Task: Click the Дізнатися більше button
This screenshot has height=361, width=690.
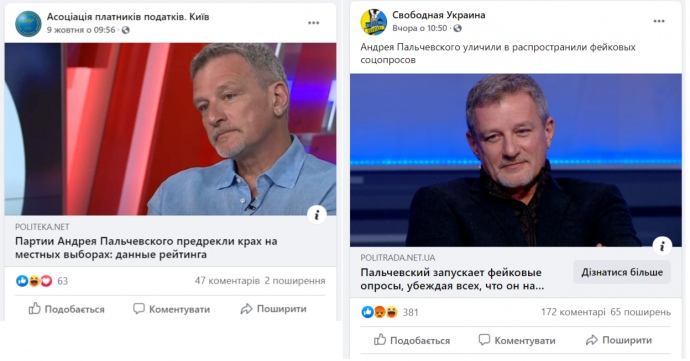Action: tap(622, 272)
